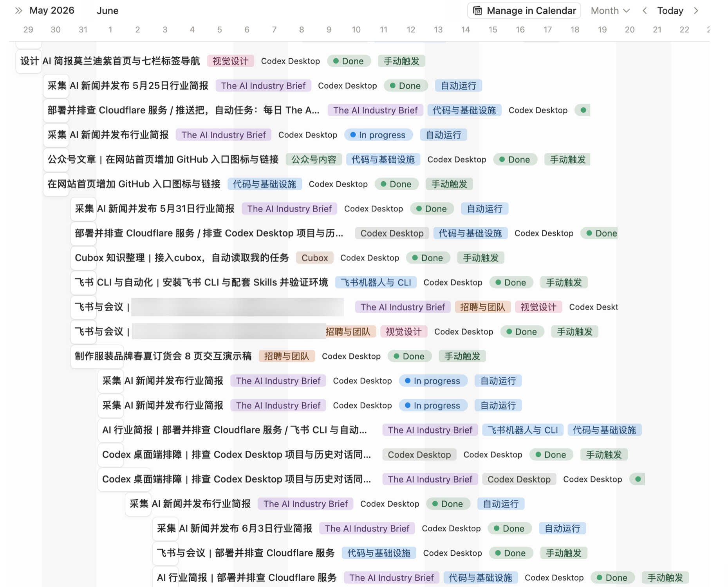Open 飞书与会议 | 部署并排查 Cloudflare 服务 task
728x587 pixels.
pos(246,553)
